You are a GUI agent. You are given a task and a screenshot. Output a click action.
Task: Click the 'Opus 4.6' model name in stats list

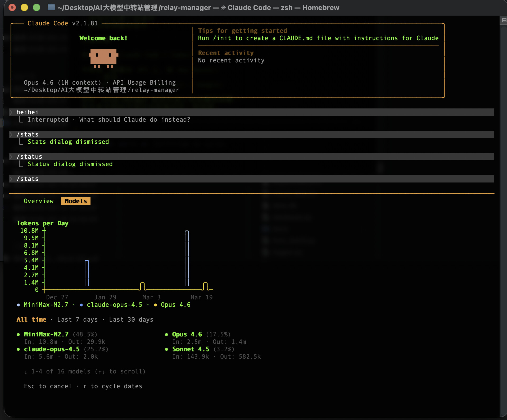coord(187,334)
